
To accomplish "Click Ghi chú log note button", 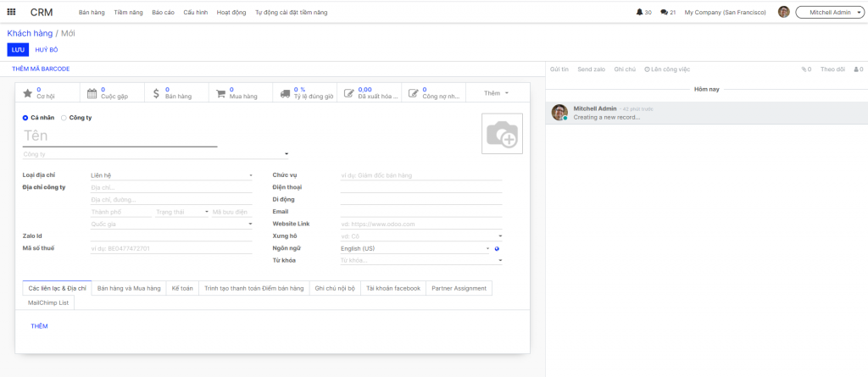I will point(625,69).
